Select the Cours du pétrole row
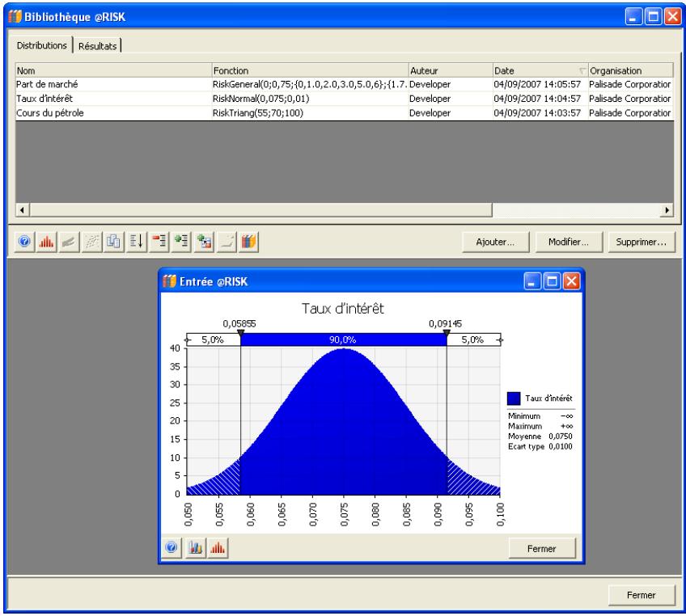Viewport: 686px width, 616px height. point(50,112)
